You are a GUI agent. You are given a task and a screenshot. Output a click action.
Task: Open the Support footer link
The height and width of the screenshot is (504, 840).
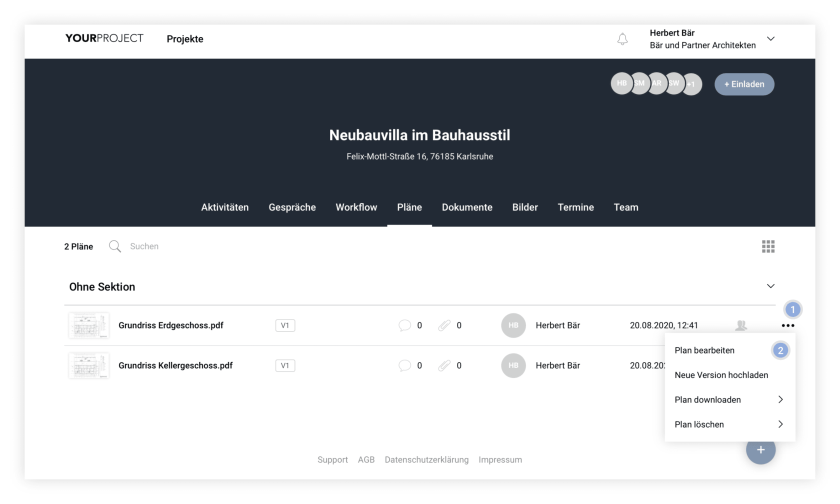pyautogui.click(x=332, y=459)
